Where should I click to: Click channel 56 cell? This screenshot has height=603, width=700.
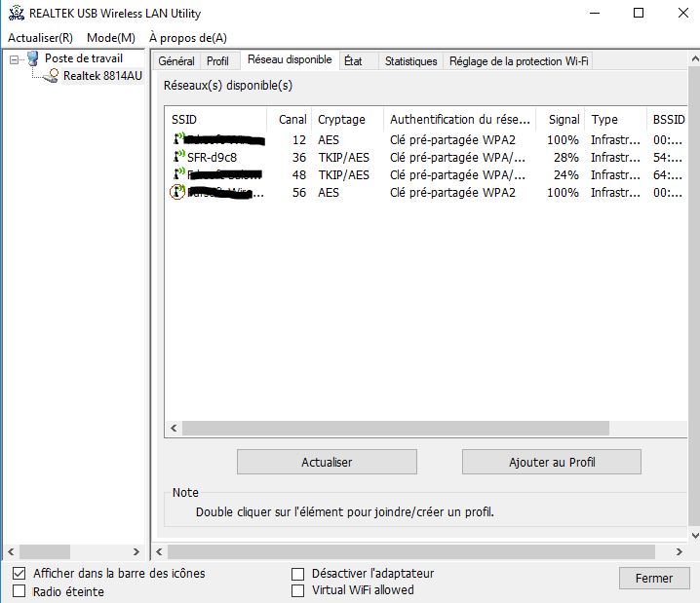299,192
